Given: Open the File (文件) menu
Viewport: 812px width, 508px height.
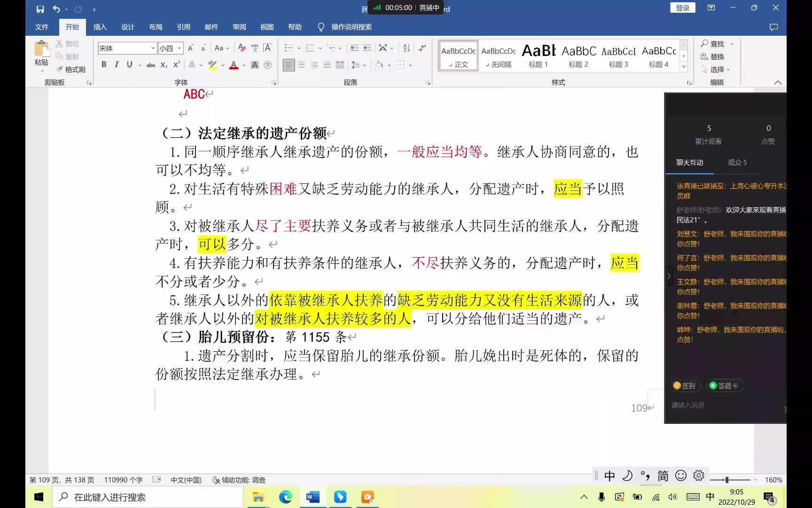Looking at the screenshot, I should click(42, 27).
